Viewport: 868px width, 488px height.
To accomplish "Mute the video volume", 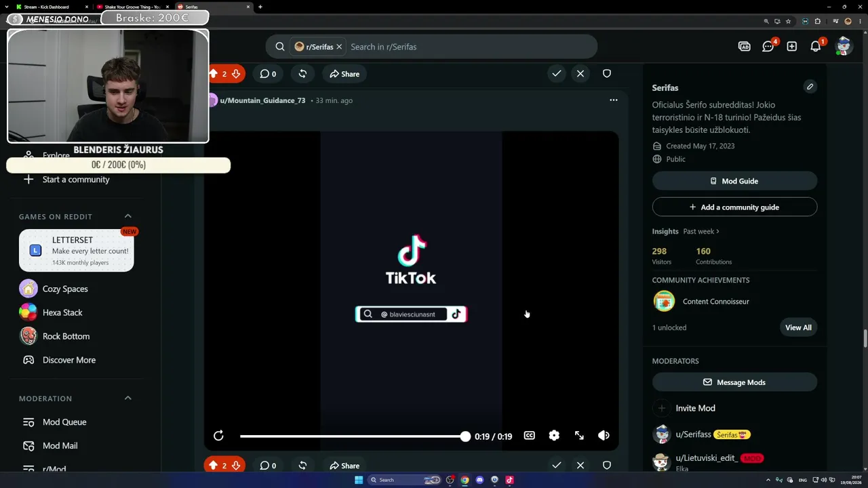I will pos(604,436).
